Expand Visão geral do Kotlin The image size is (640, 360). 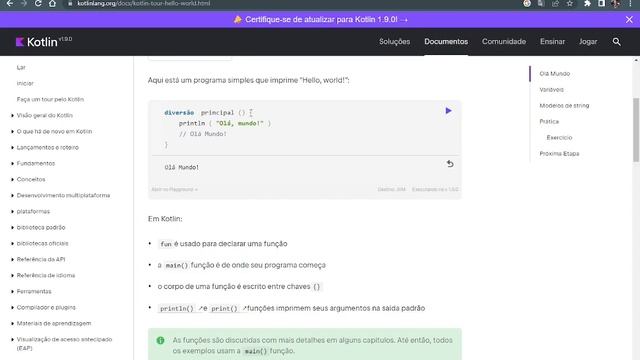click(x=44, y=116)
